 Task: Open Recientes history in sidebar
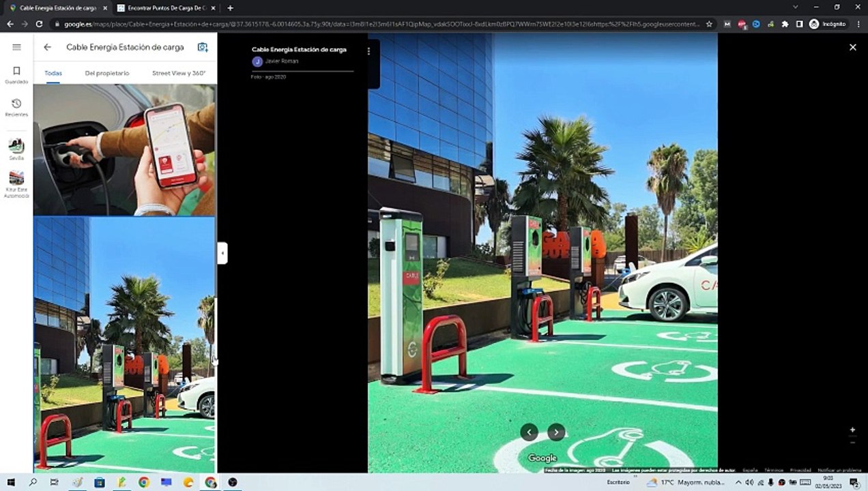16,108
